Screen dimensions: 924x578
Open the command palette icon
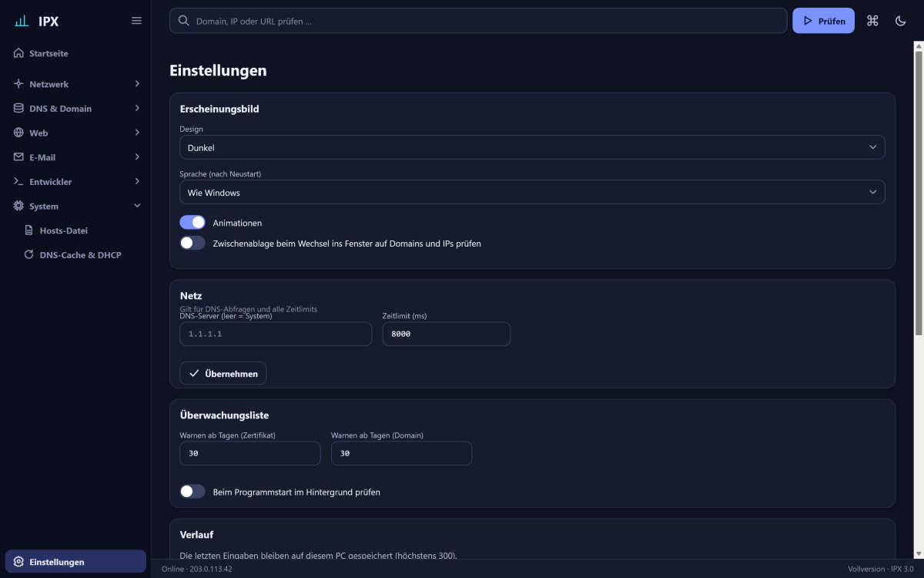(x=872, y=21)
